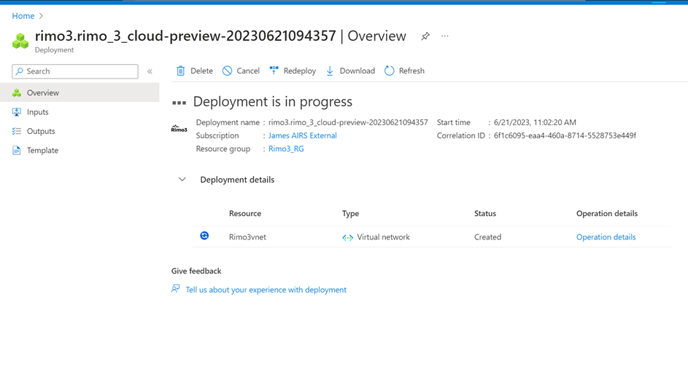Click the Virtual network type text

(383, 237)
